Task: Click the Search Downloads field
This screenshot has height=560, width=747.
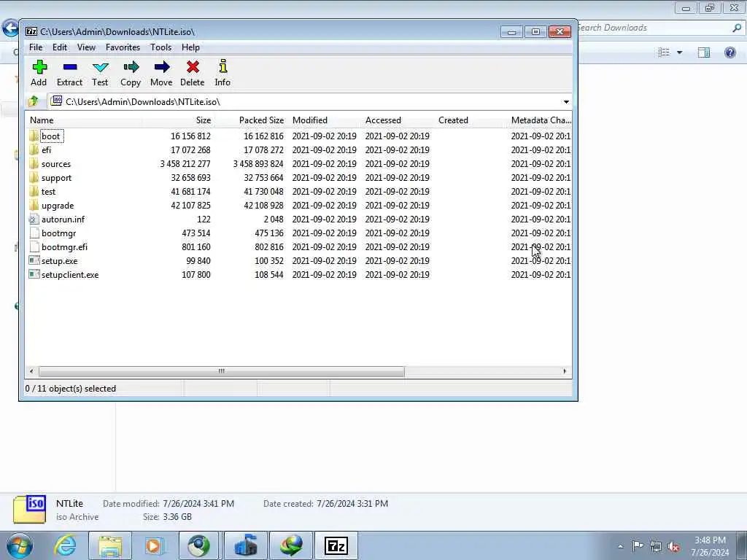Action: 655,28
